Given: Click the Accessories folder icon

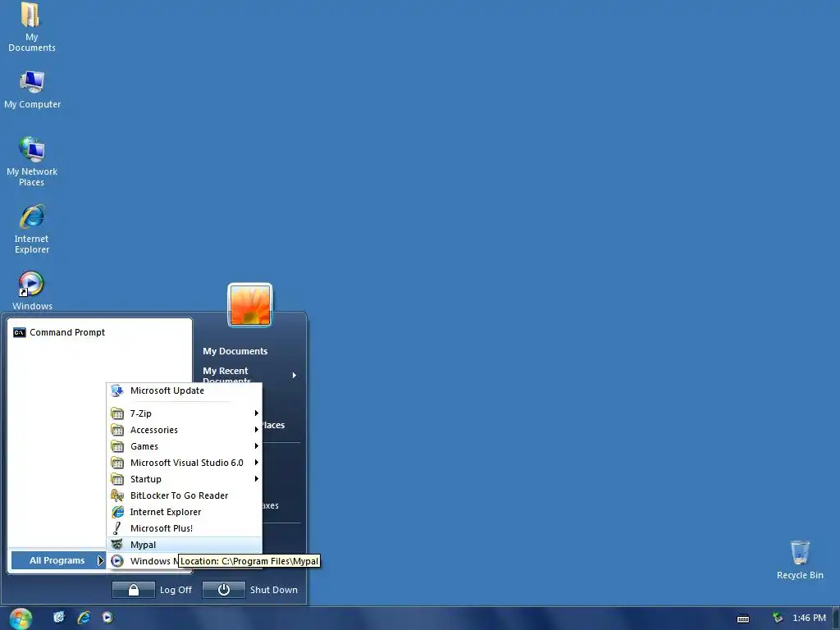Looking at the screenshot, I should pyautogui.click(x=117, y=430).
